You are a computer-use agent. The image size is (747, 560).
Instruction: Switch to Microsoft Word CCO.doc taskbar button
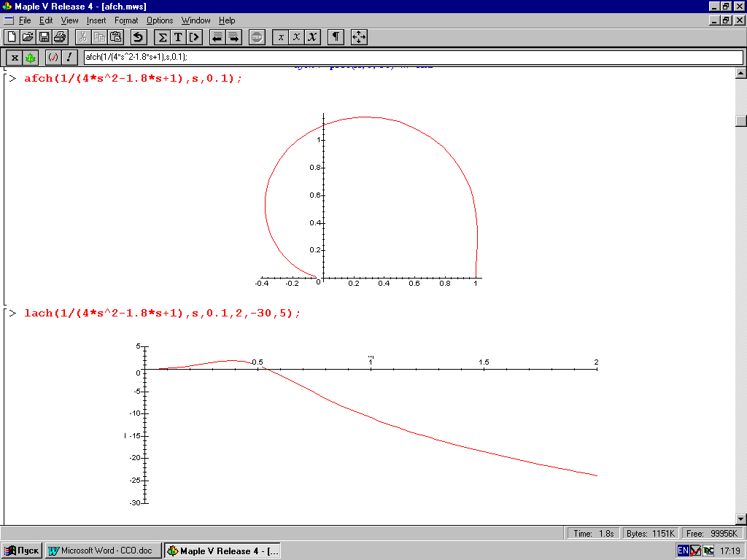(104, 551)
